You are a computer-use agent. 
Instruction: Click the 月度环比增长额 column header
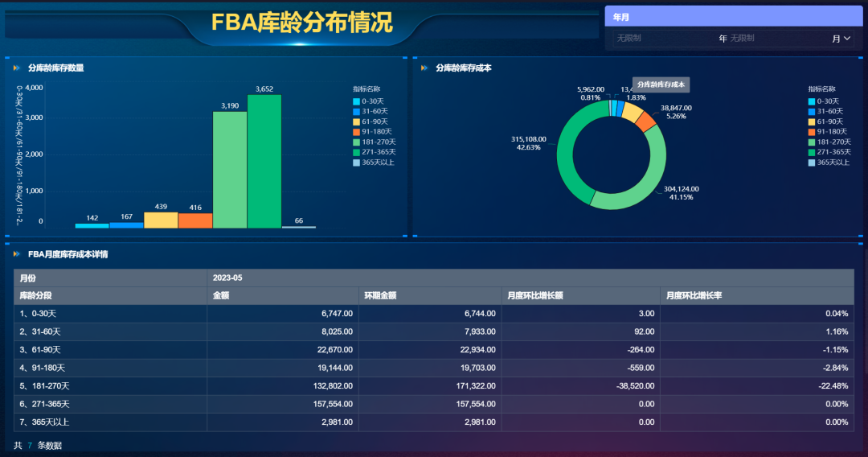coord(581,296)
